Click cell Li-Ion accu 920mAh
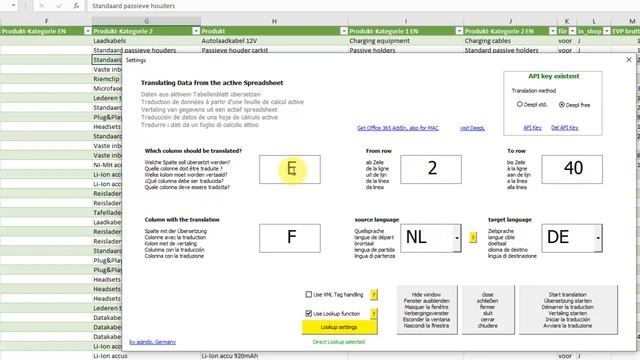640x360 pixels. click(x=274, y=356)
